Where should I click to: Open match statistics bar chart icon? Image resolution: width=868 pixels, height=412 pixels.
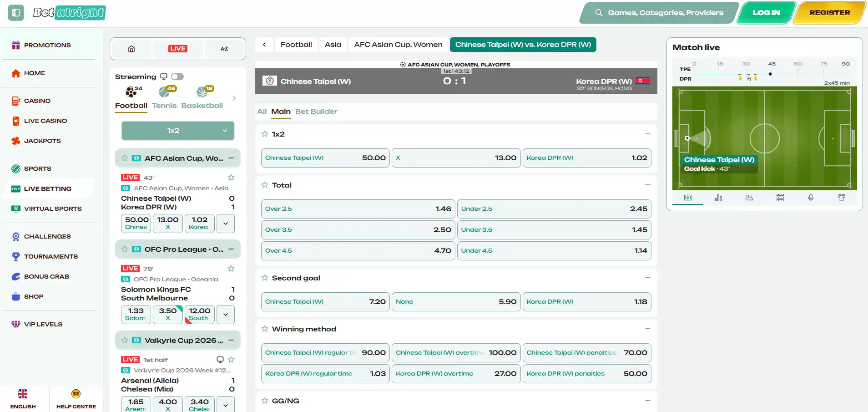(718, 198)
